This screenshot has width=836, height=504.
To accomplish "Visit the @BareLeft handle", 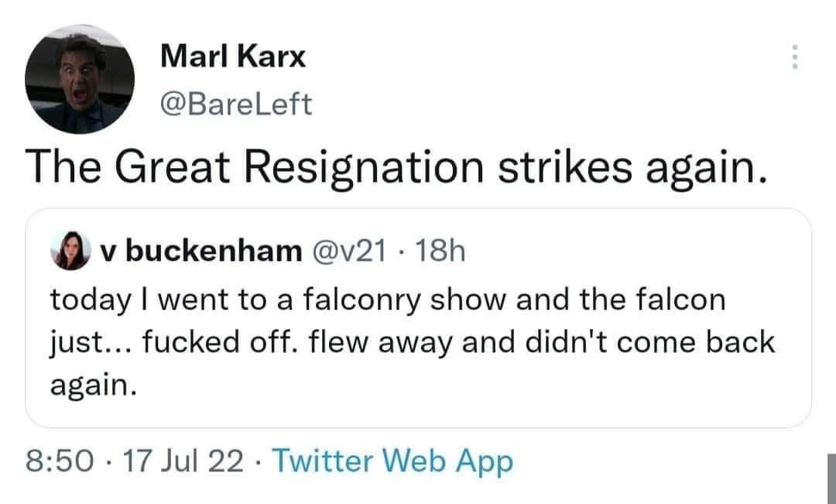I will pos(236,103).
